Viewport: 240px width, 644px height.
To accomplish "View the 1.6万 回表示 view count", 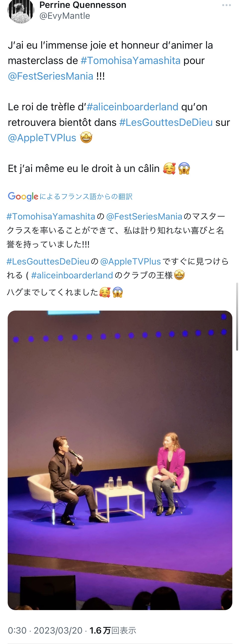I will click(113, 631).
